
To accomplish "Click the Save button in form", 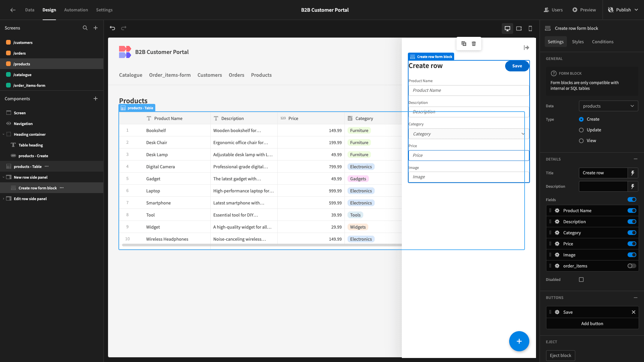I will [x=517, y=66].
